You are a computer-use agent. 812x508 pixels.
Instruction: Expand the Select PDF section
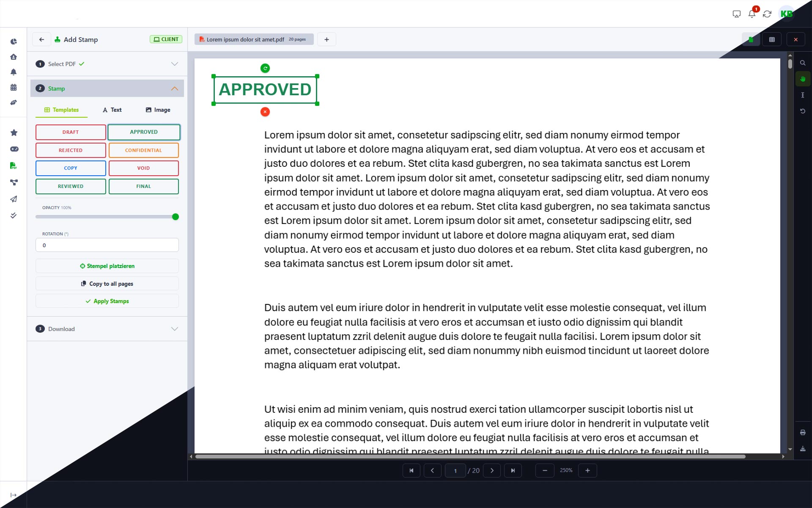coord(174,64)
